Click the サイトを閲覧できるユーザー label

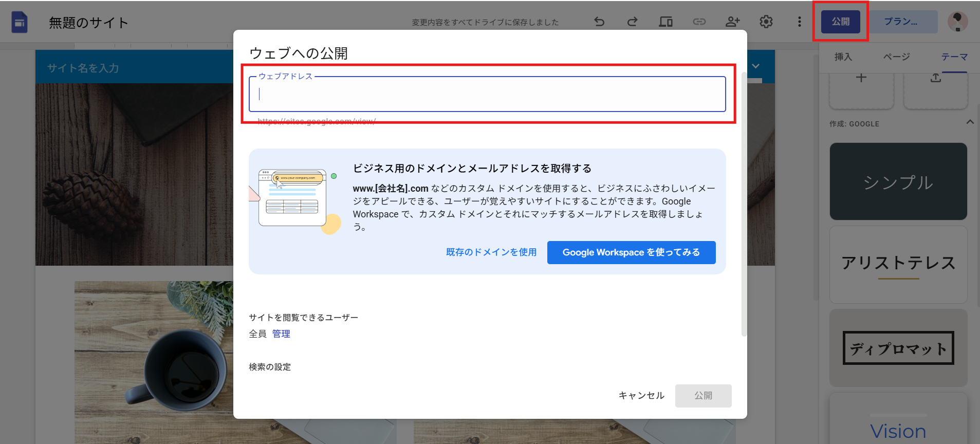(x=303, y=318)
